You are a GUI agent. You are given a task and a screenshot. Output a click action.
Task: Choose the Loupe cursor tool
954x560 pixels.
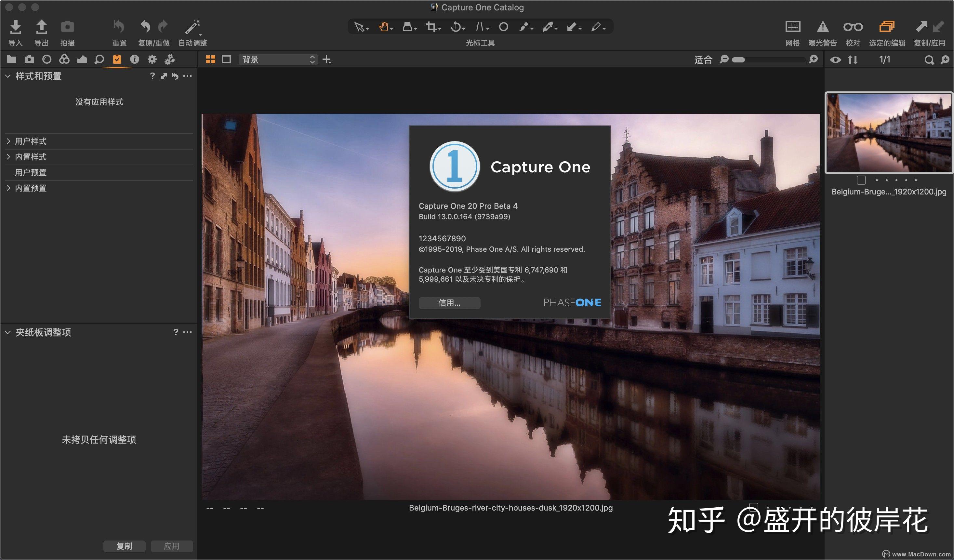tap(407, 27)
